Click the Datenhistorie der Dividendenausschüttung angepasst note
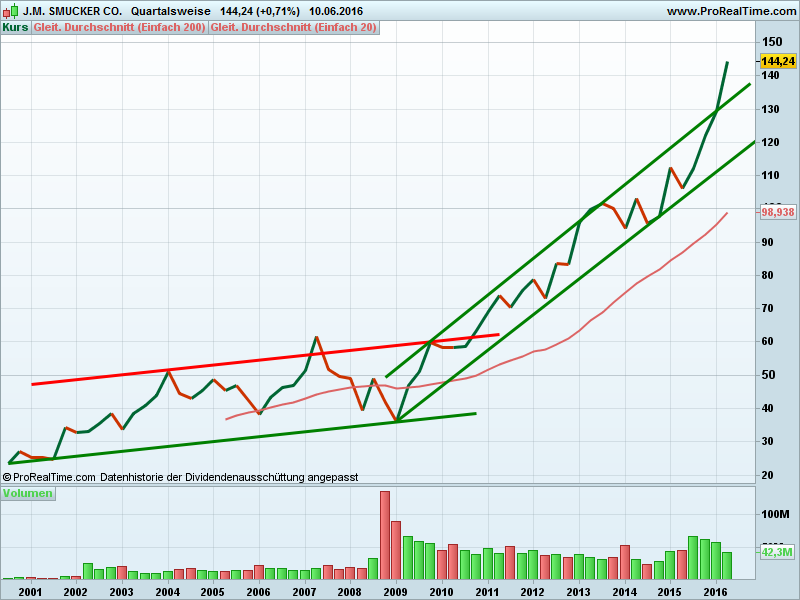Screen dimensions: 800x600 [229, 478]
